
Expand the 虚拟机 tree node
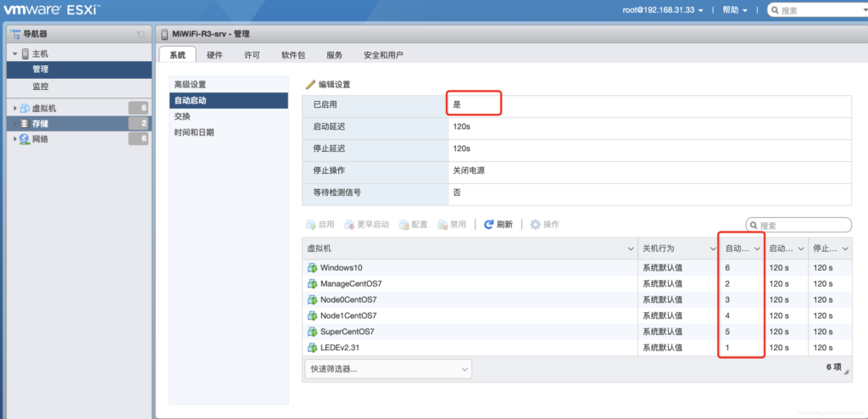[15, 109]
